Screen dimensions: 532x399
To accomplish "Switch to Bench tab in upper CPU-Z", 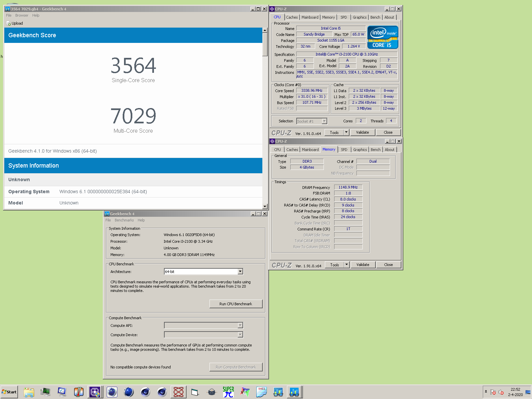I will [x=375, y=17].
